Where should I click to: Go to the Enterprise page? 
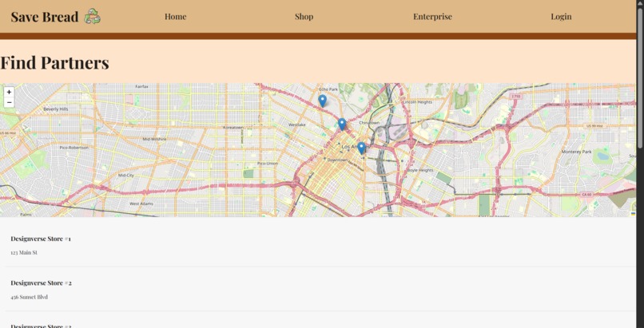tap(432, 17)
